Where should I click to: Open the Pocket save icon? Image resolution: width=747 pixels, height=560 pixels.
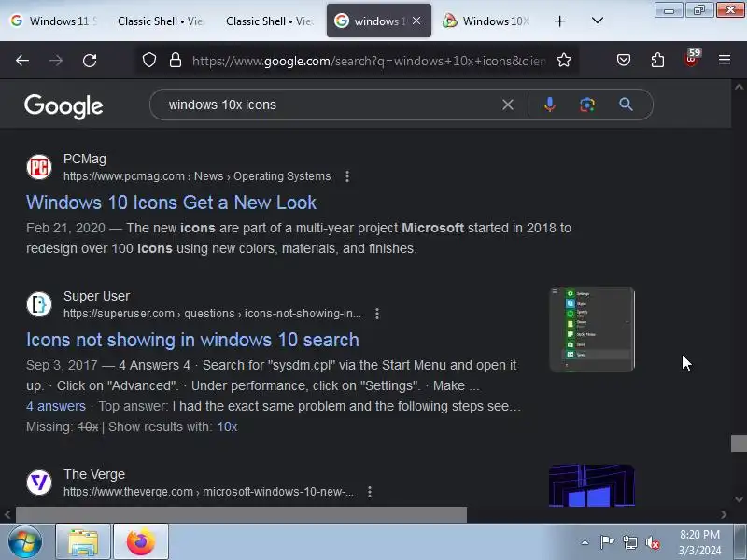[x=624, y=60]
